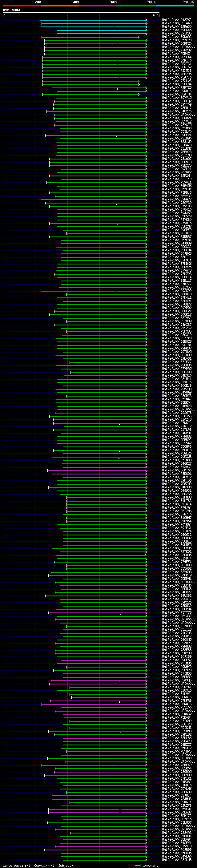Select hit UniRef100_Q31RM7

pos(176,149)
